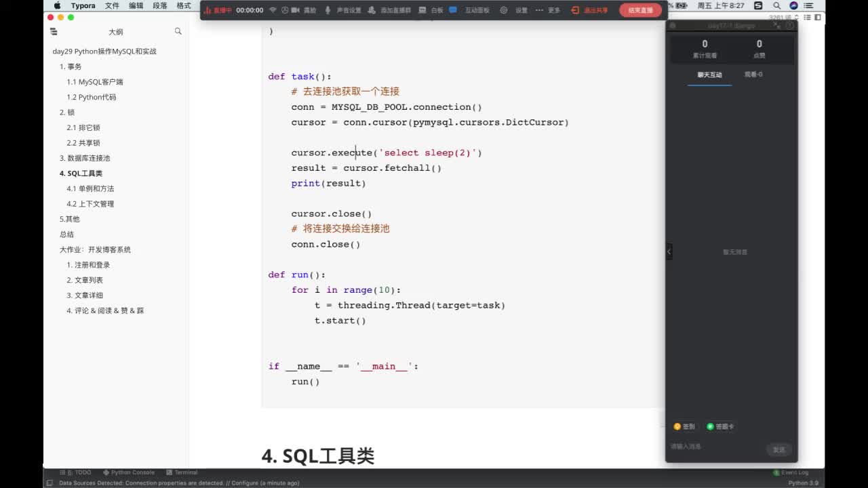This screenshot has width=868, height=488.
Task: Open 设置 gear in live toolbar
Action: (514, 10)
